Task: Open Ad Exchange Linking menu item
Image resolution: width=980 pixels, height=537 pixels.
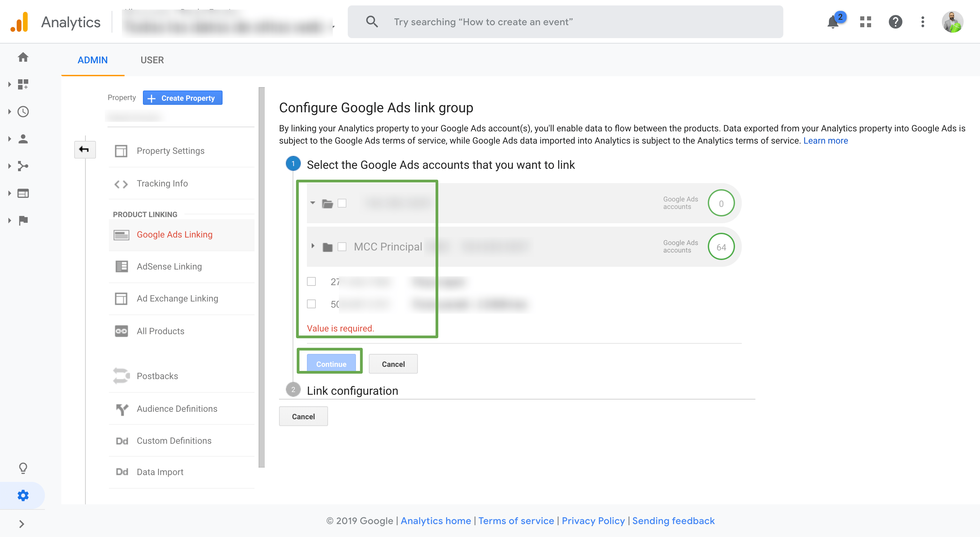Action: point(181,298)
